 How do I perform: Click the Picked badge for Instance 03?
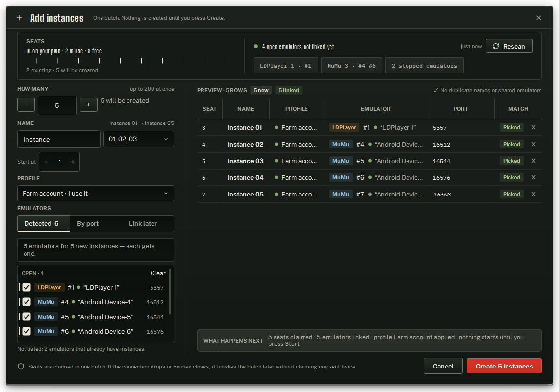(511, 161)
